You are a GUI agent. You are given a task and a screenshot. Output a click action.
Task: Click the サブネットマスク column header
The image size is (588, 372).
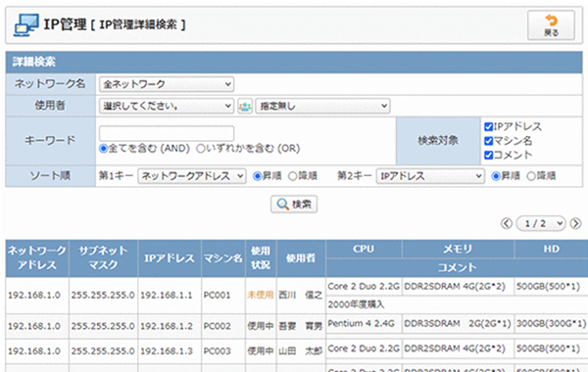[x=103, y=258]
